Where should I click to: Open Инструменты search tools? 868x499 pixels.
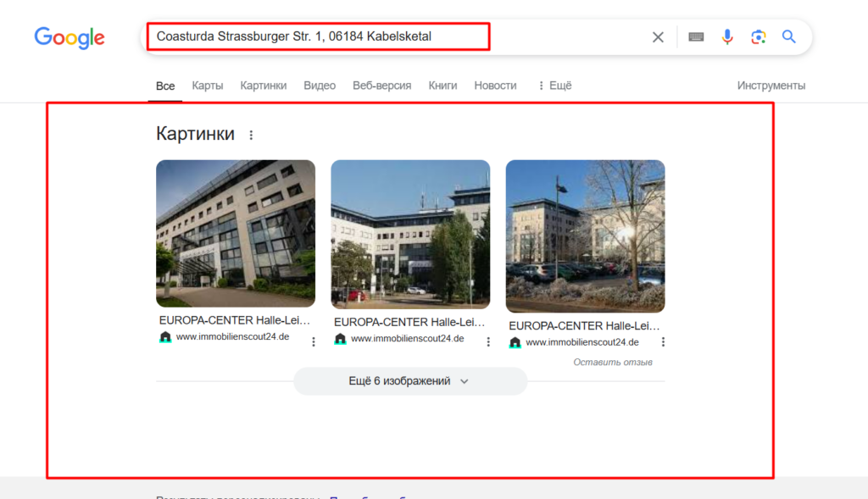click(771, 86)
